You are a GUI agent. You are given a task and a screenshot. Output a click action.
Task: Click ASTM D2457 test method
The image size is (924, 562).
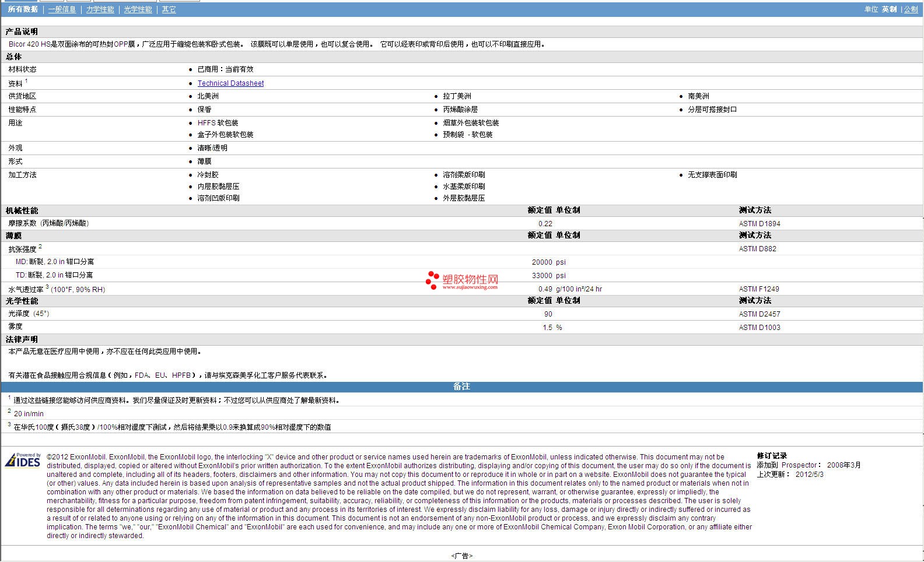(759, 314)
